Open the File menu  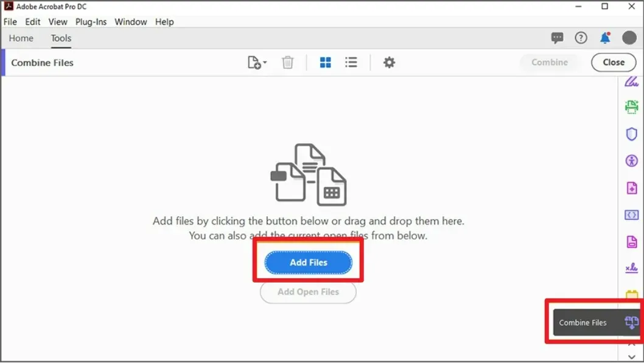coord(10,21)
